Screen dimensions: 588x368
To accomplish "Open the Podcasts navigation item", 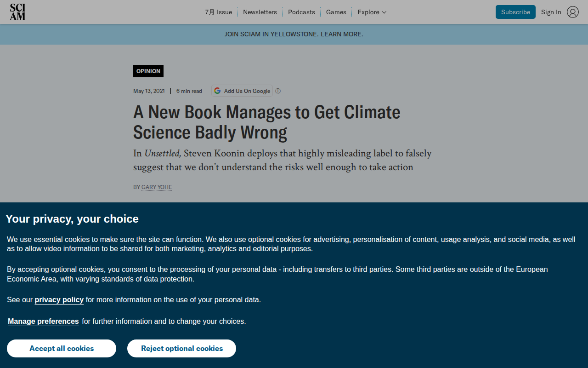I will pyautogui.click(x=301, y=12).
